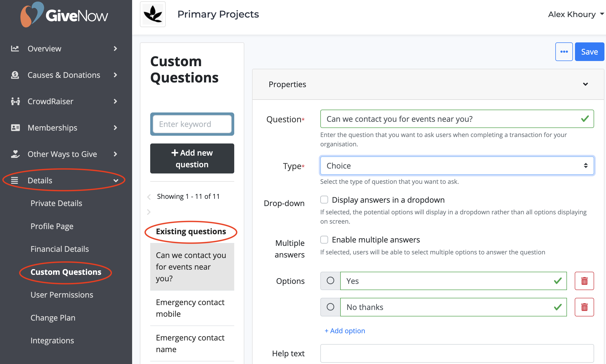
Task: Open the three-dots more actions button
Action: (564, 52)
